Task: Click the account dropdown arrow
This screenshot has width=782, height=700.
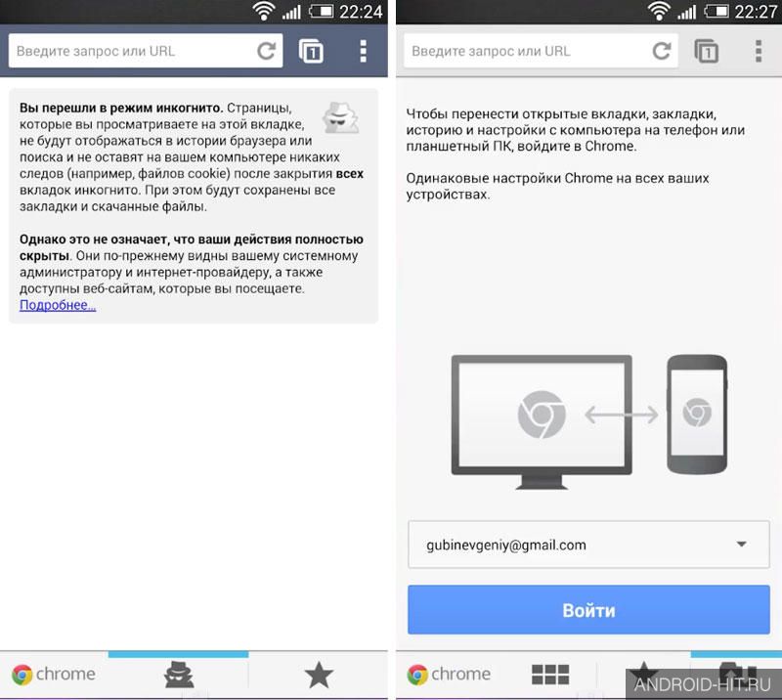Action: [x=742, y=545]
